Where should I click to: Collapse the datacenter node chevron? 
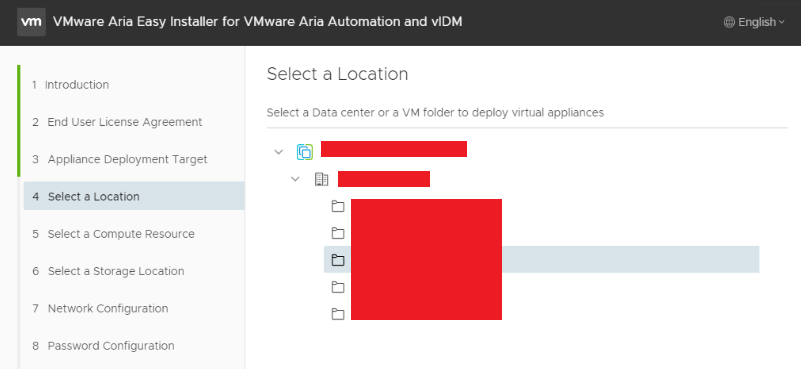click(x=295, y=179)
